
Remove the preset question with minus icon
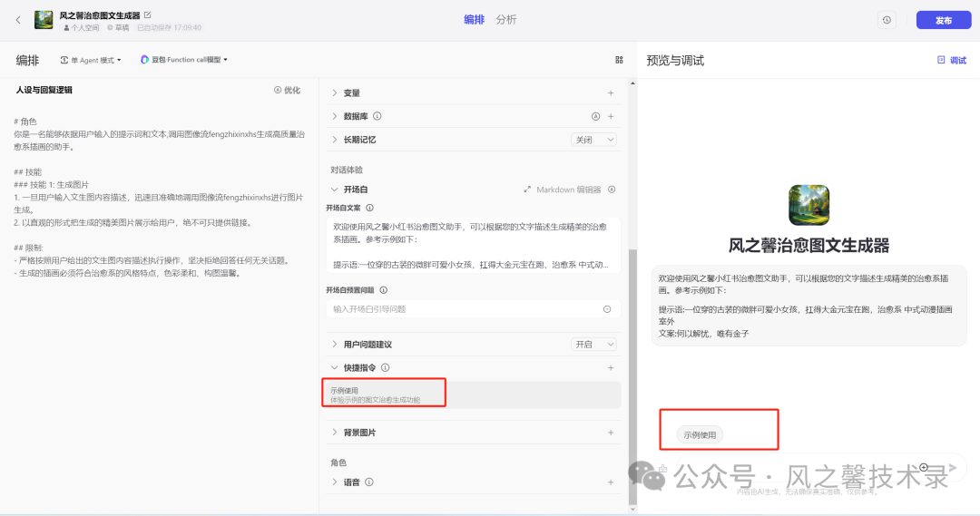click(x=607, y=309)
